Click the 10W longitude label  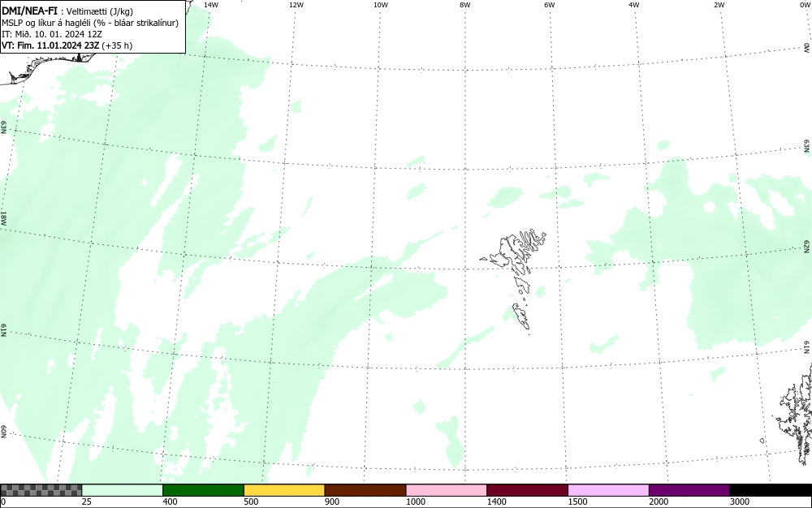tap(380, 5)
